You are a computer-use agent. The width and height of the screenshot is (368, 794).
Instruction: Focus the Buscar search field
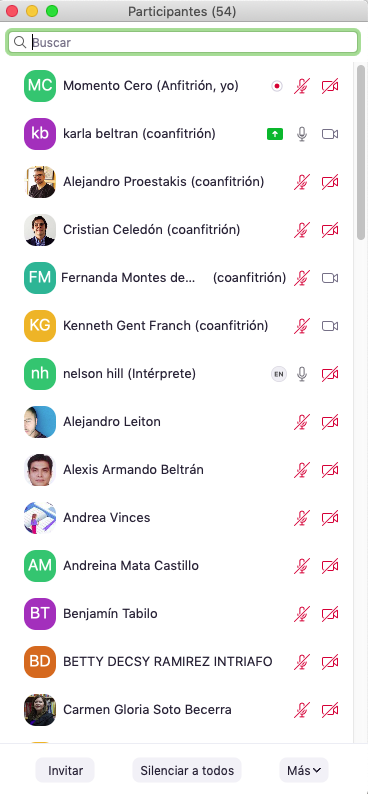(182, 43)
